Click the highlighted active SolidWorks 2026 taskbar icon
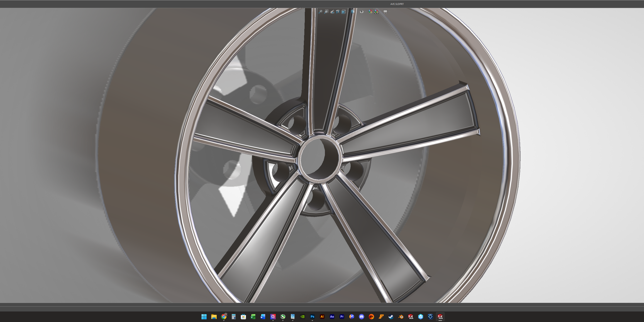 coord(440,317)
